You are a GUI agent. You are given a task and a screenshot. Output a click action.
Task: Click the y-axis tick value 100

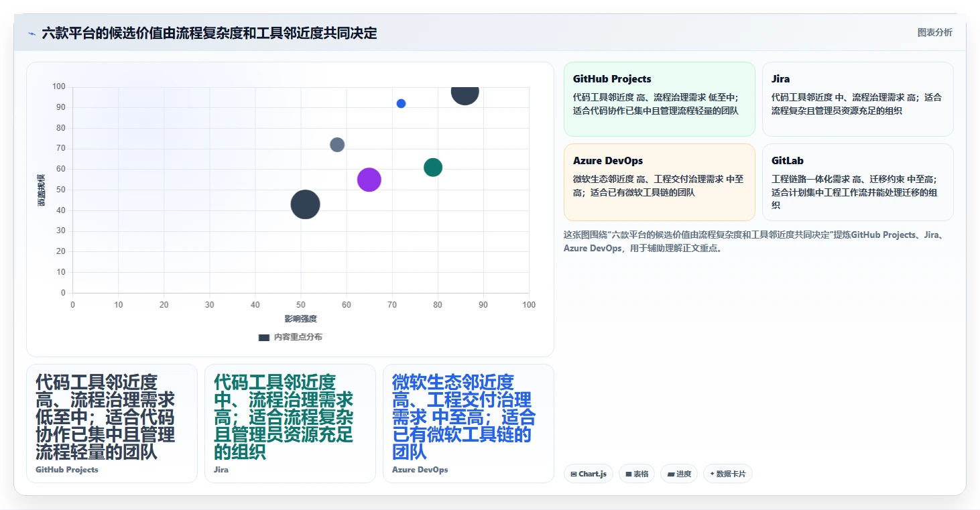click(58, 86)
